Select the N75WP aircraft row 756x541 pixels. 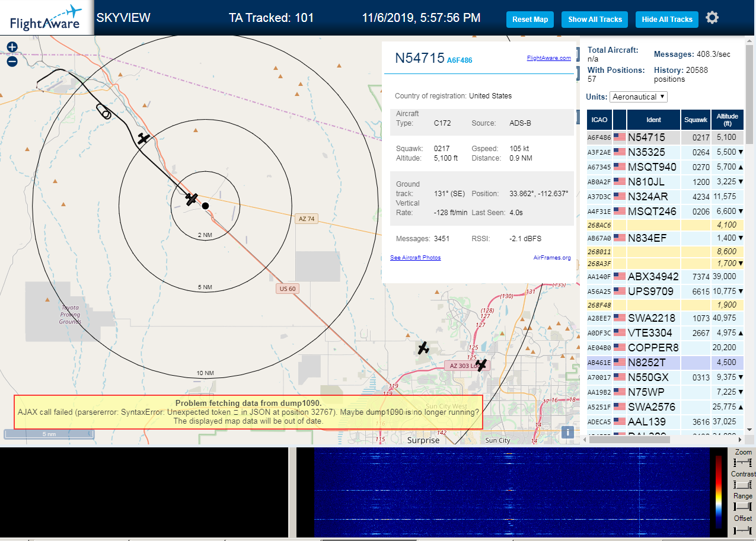[665, 392]
